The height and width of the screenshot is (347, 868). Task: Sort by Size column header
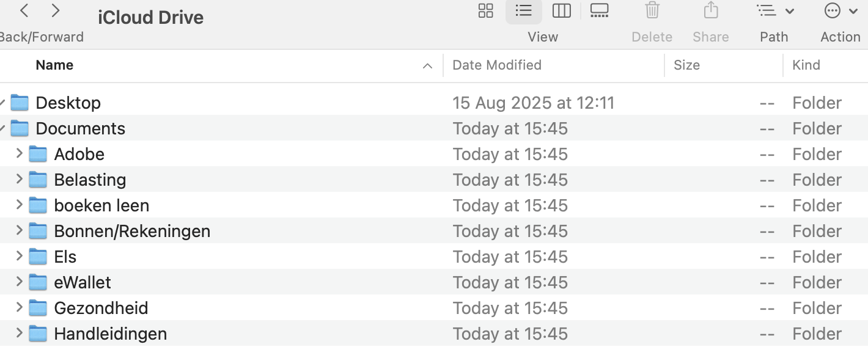coord(686,65)
